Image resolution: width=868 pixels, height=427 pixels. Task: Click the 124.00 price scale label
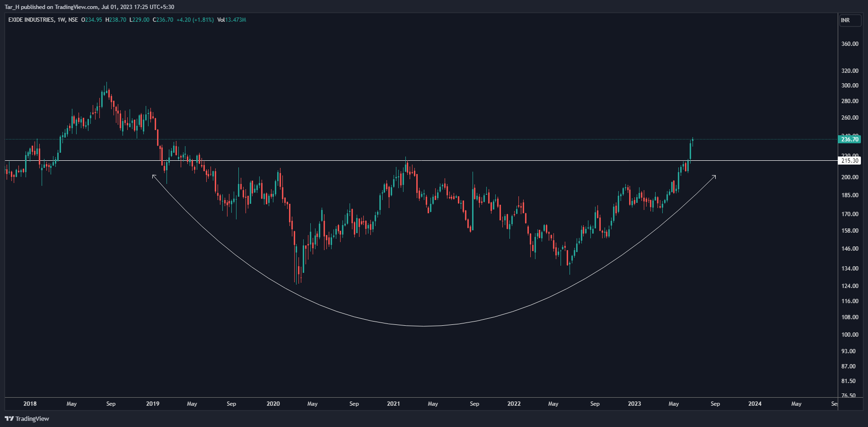(x=850, y=286)
